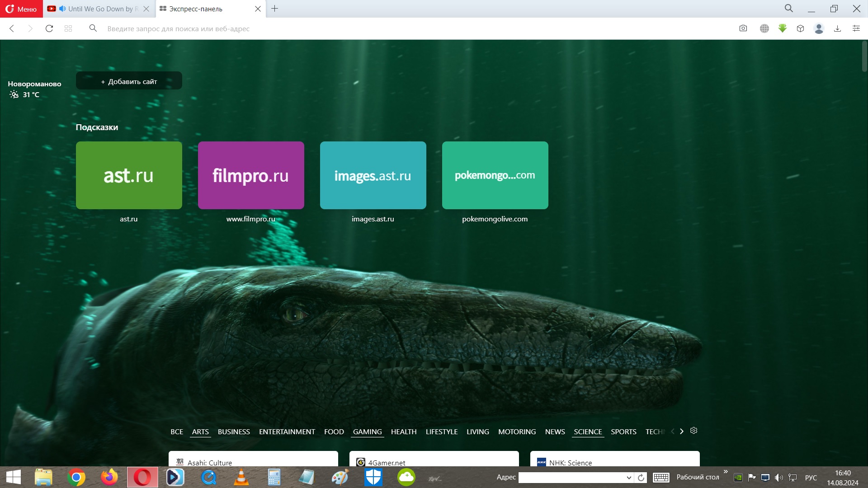868x488 pixels.
Task: Toggle the SCIENCE news category
Action: tap(588, 432)
